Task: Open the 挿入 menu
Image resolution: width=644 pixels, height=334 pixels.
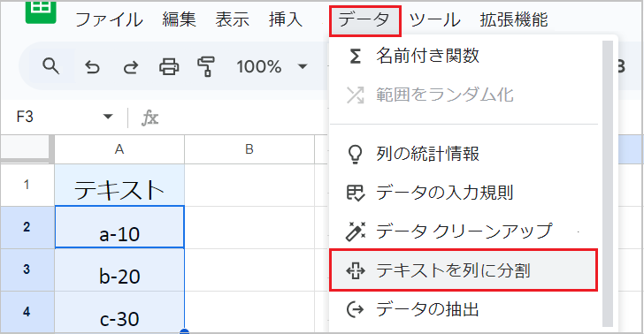Action: coord(286,19)
